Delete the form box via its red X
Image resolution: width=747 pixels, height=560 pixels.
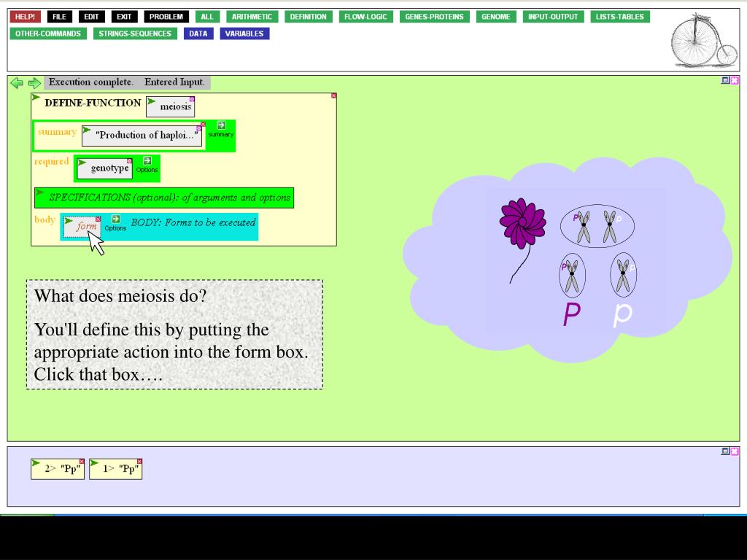(x=98, y=219)
